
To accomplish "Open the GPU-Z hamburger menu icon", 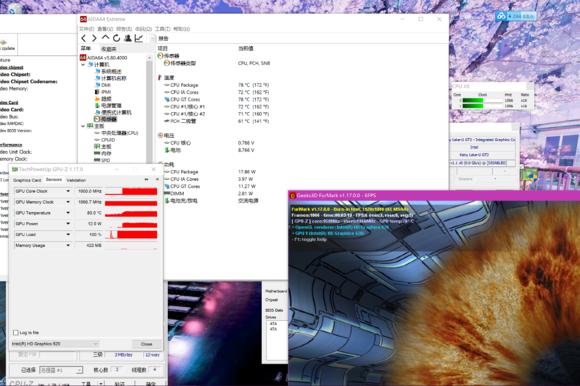I will [157, 179].
